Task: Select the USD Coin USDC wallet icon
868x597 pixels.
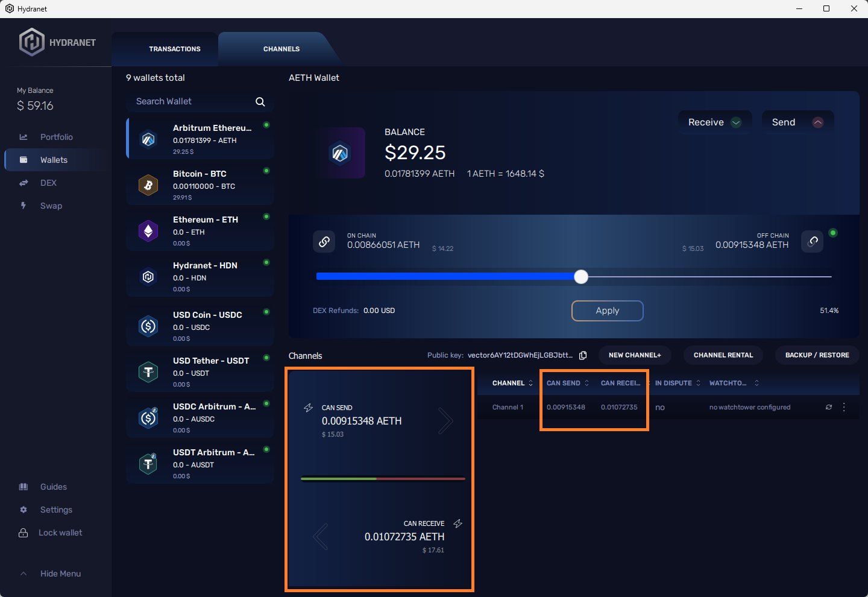Action: coord(148,326)
